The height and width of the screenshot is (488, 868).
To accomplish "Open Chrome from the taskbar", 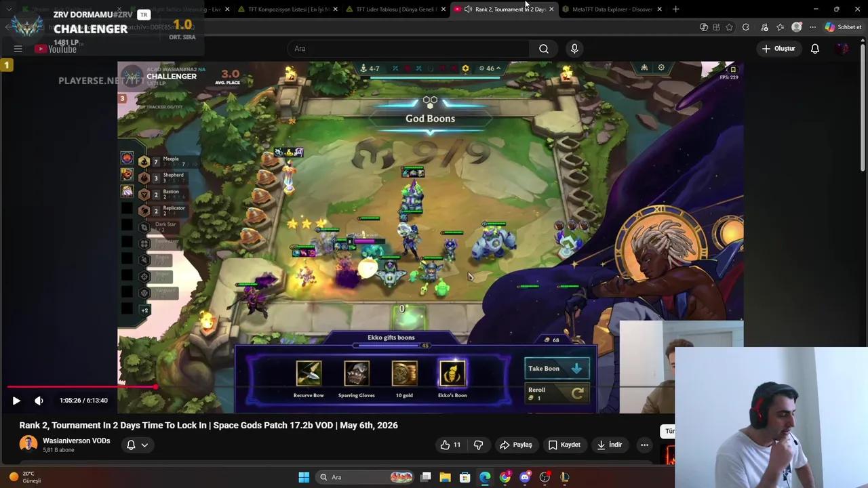I will 505,477.
